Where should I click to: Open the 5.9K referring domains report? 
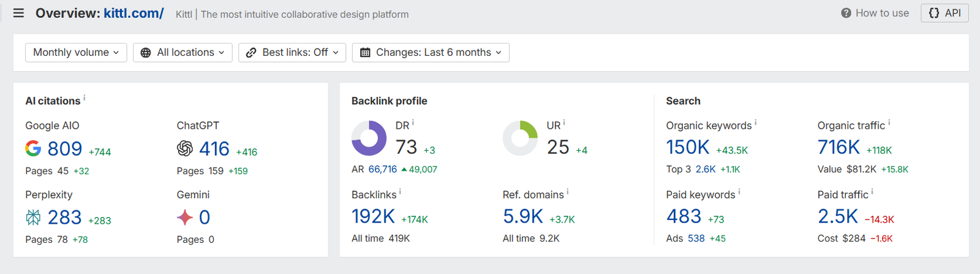(523, 216)
